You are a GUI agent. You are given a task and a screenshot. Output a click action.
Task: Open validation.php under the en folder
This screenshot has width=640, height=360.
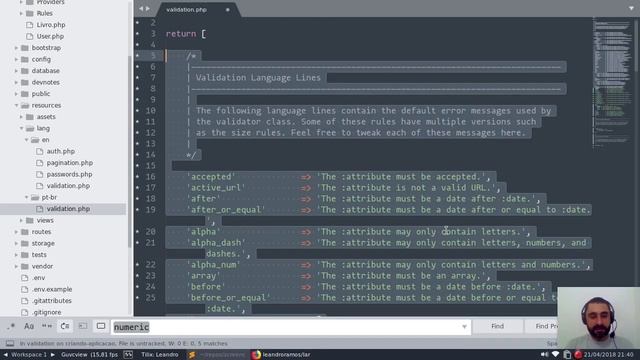[x=68, y=186]
